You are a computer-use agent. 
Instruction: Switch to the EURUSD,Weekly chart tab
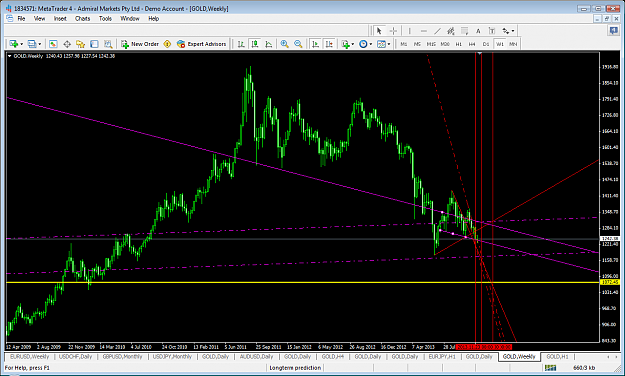[29, 356]
